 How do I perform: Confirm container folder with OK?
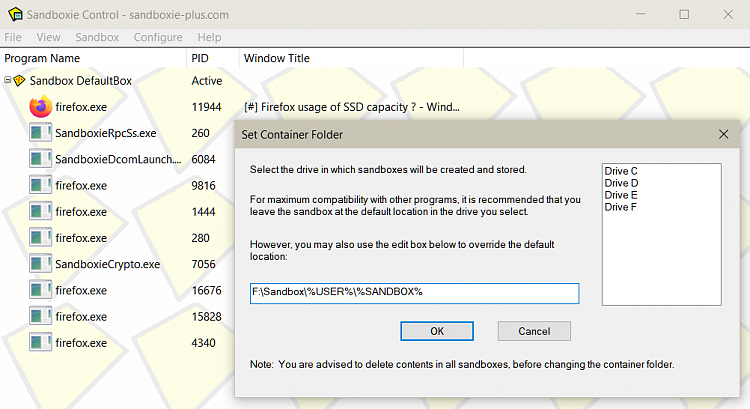click(x=437, y=331)
